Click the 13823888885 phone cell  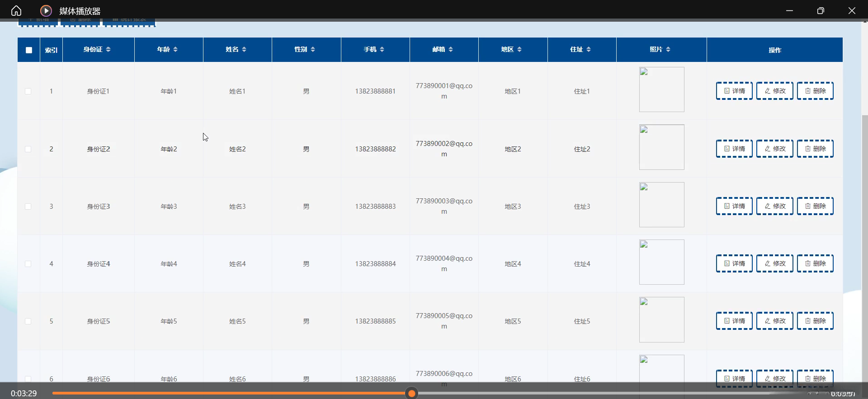click(x=375, y=321)
